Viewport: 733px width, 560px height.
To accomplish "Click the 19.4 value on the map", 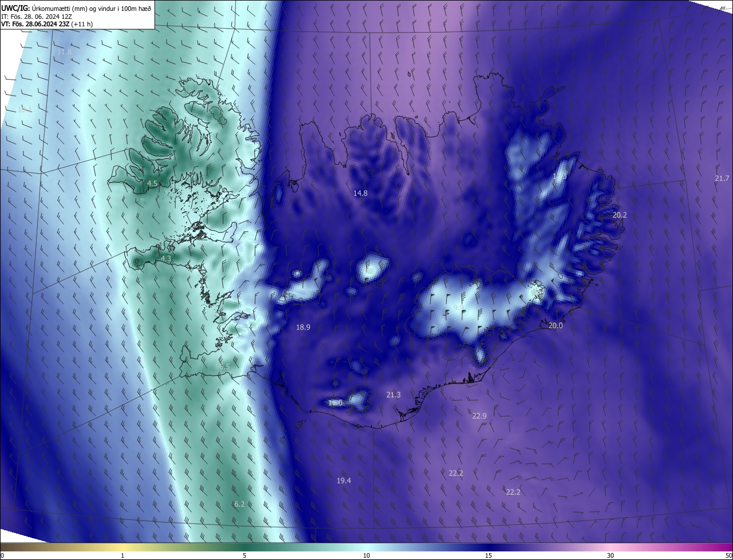I will [344, 481].
